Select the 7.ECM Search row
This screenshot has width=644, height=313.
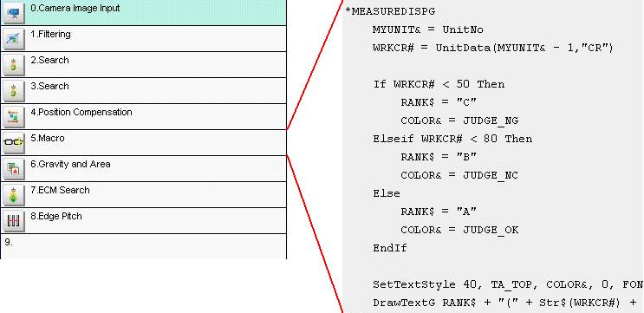[x=143, y=195]
